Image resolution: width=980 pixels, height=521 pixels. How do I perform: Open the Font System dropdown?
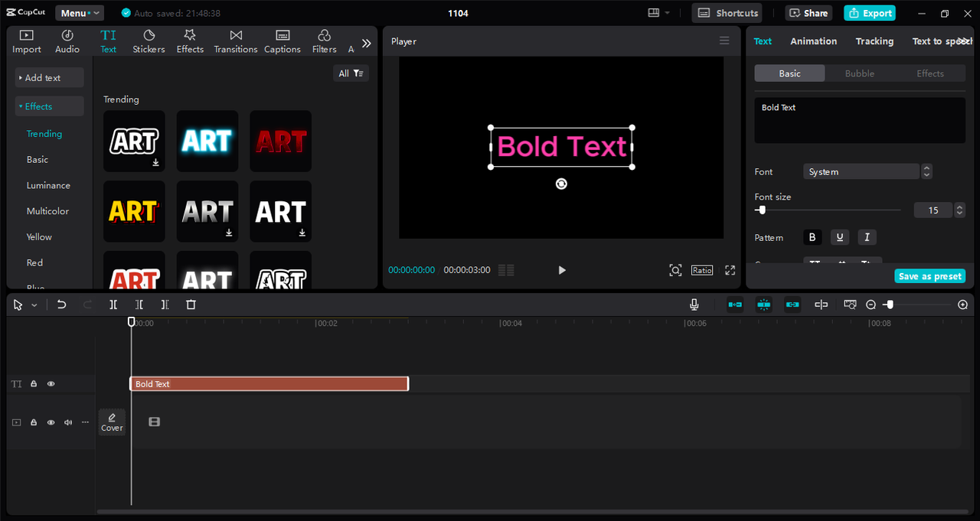861,172
